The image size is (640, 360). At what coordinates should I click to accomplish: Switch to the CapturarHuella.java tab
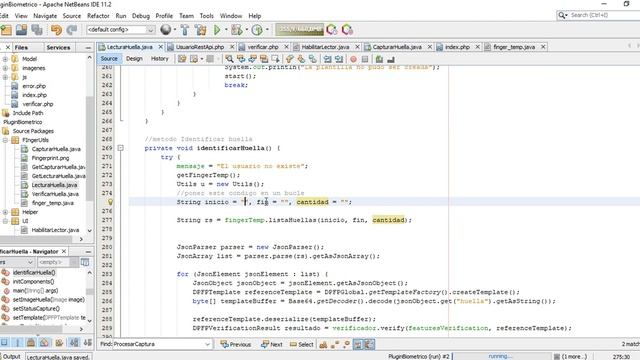[x=397, y=47]
